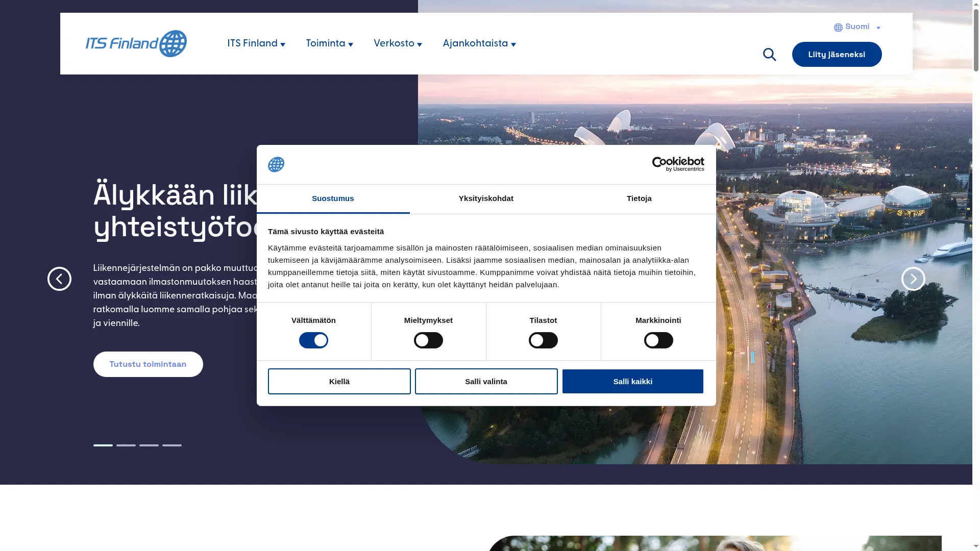980x551 pixels.
Task: Switch to the Tietoja tab
Action: (x=639, y=198)
